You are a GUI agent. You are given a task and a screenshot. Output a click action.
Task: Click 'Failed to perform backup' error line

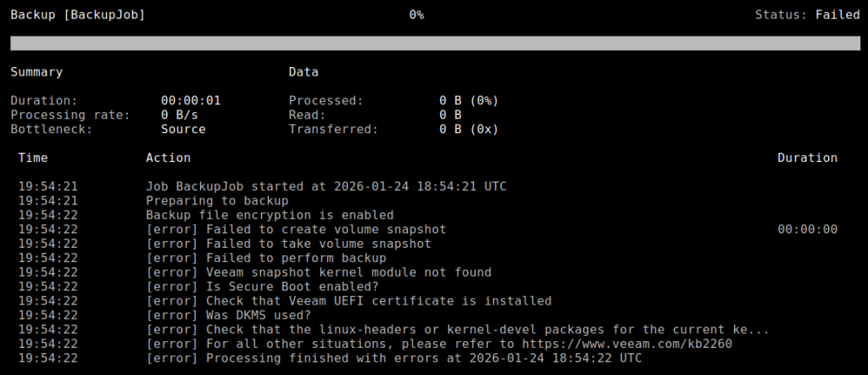[x=266, y=259]
